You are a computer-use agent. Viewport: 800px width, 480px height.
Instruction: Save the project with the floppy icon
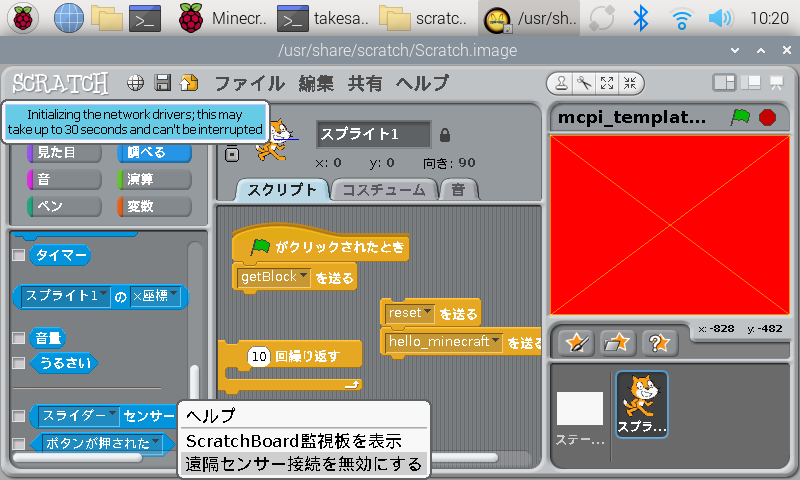(x=162, y=83)
